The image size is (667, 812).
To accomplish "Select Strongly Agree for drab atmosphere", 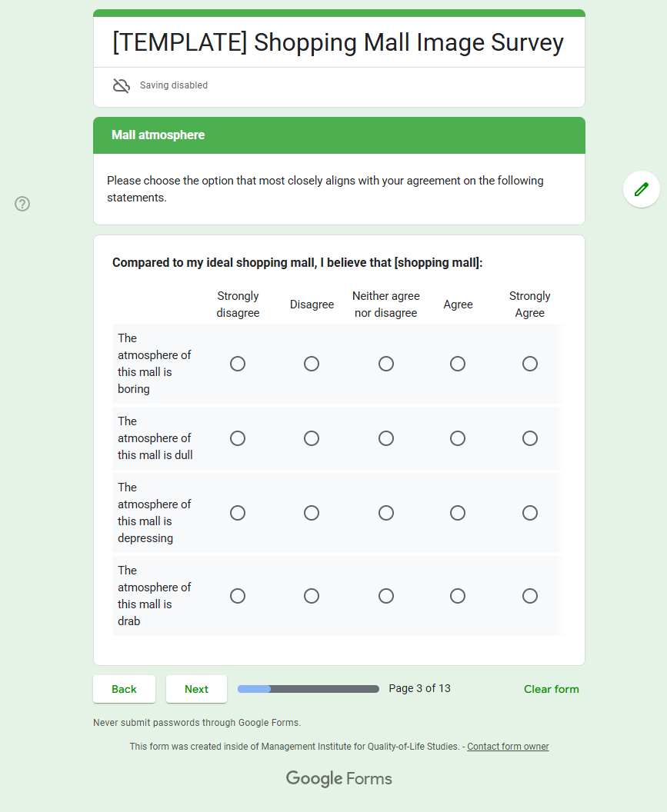I will [530, 596].
